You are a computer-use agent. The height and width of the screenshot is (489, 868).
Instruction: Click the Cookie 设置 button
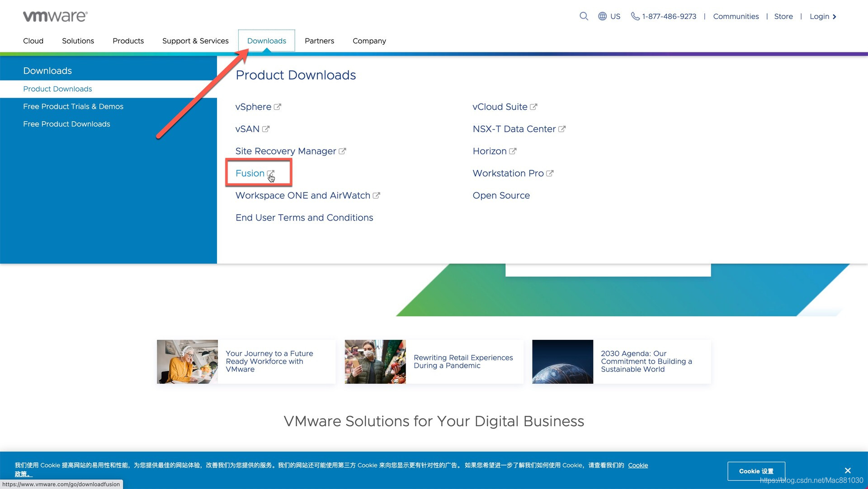[756, 471]
